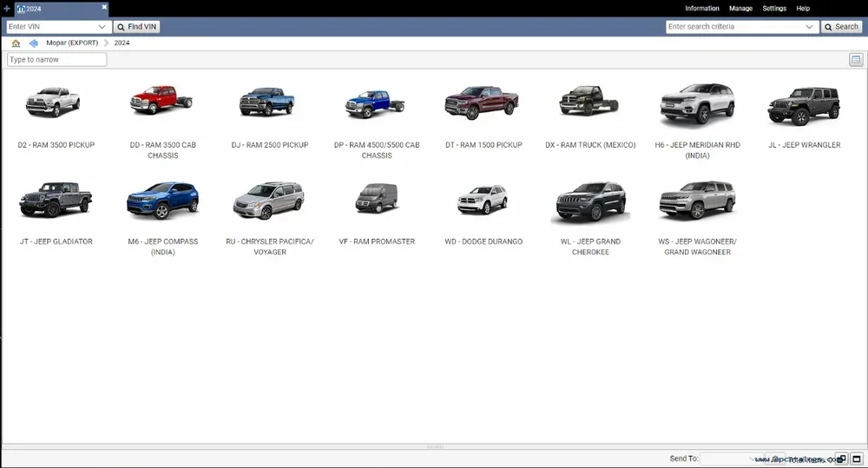Image resolution: width=868 pixels, height=468 pixels.
Task: Click the home icon in breadcrumb
Action: pyautogui.click(x=16, y=43)
